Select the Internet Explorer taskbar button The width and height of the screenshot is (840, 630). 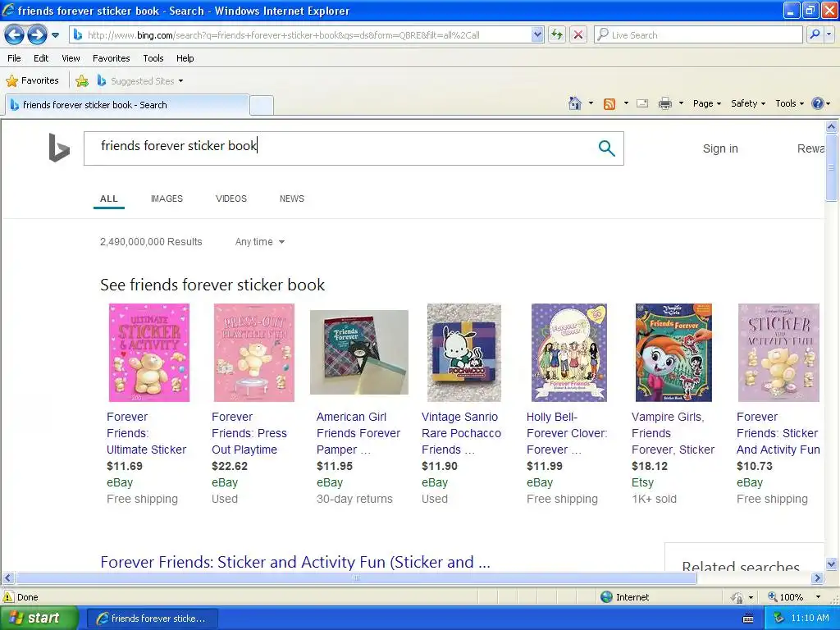pyautogui.click(x=152, y=619)
